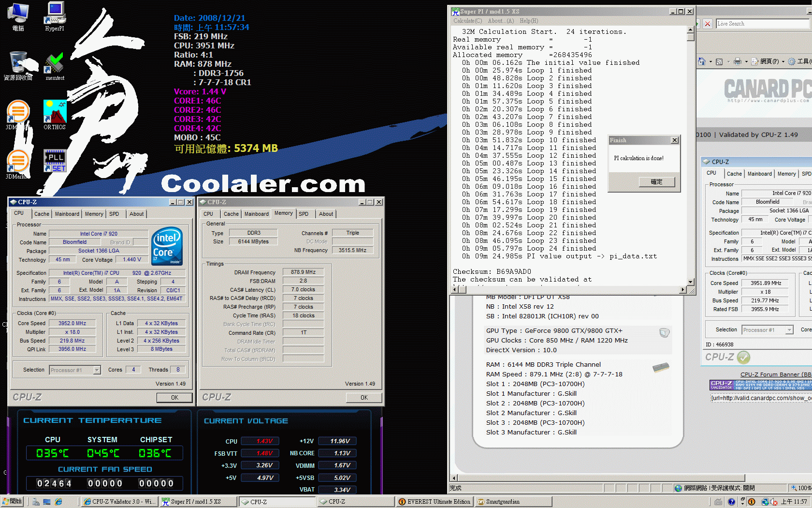Viewport: 812px width, 508px height.
Task: Click the browser Stop (red X) button
Action: pyautogui.click(x=708, y=24)
